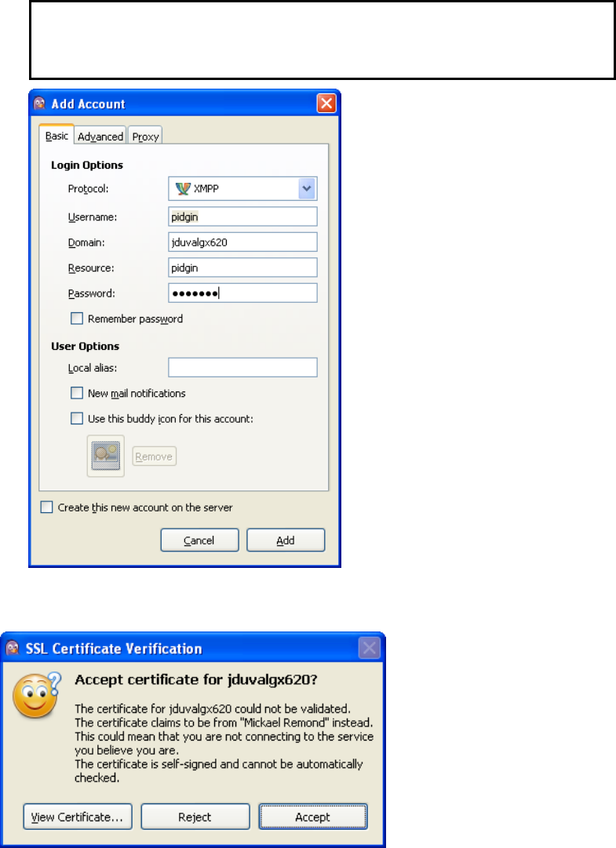The height and width of the screenshot is (848, 616).
Task: Click the Pidgin icon in SSL Certificate Verification title
Action: [x=13, y=648]
